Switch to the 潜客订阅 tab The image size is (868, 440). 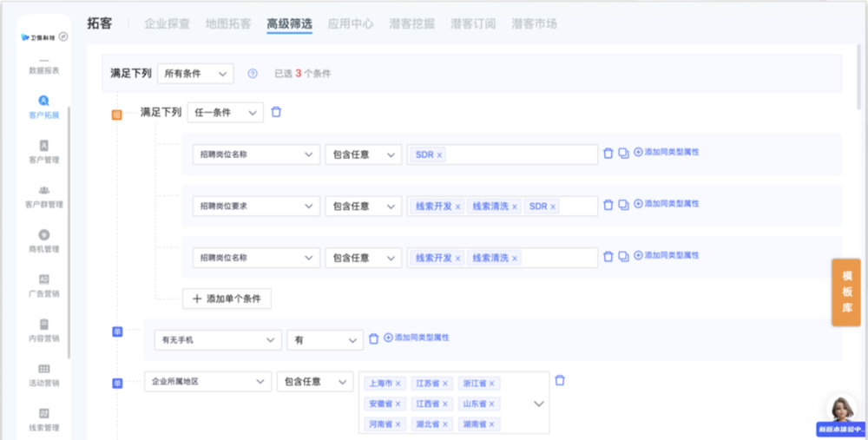coord(473,23)
